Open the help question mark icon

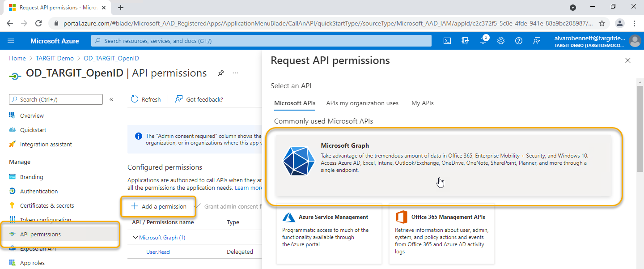click(x=519, y=41)
